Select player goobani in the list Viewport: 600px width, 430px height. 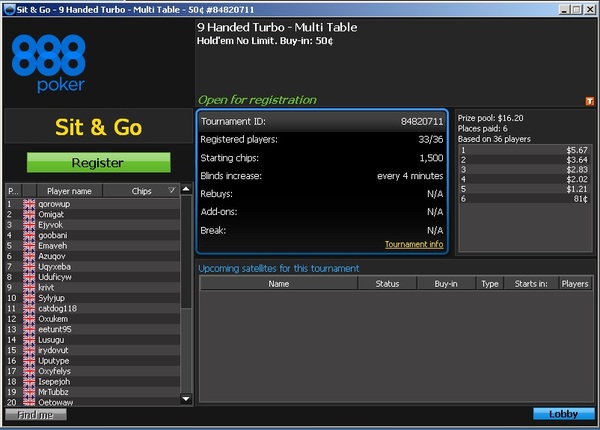(93, 235)
